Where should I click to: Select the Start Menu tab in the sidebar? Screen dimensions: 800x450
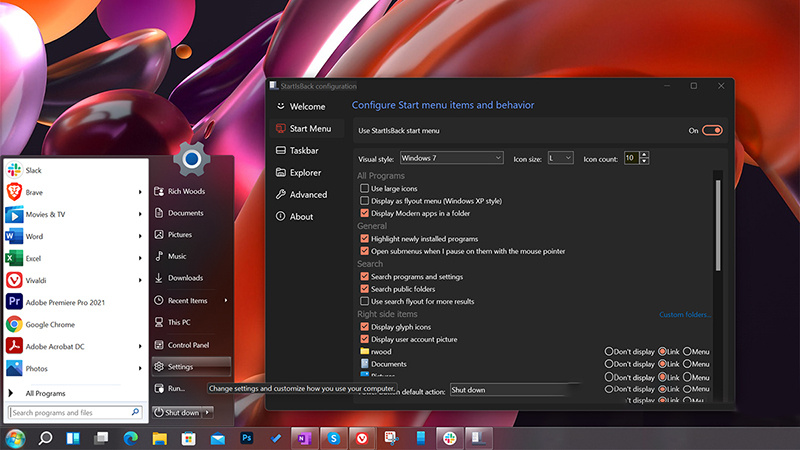[307, 129]
